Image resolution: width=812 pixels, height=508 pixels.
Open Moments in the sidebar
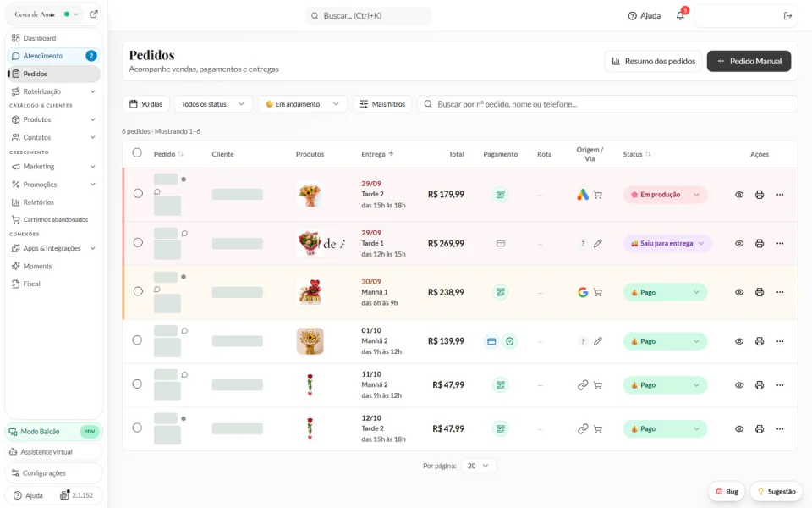(x=53, y=266)
